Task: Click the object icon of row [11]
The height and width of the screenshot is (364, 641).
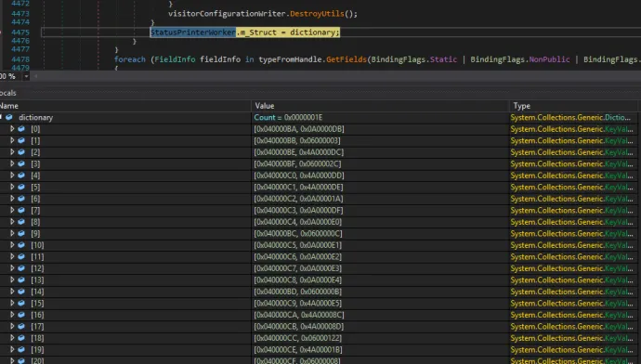Action: point(21,256)
